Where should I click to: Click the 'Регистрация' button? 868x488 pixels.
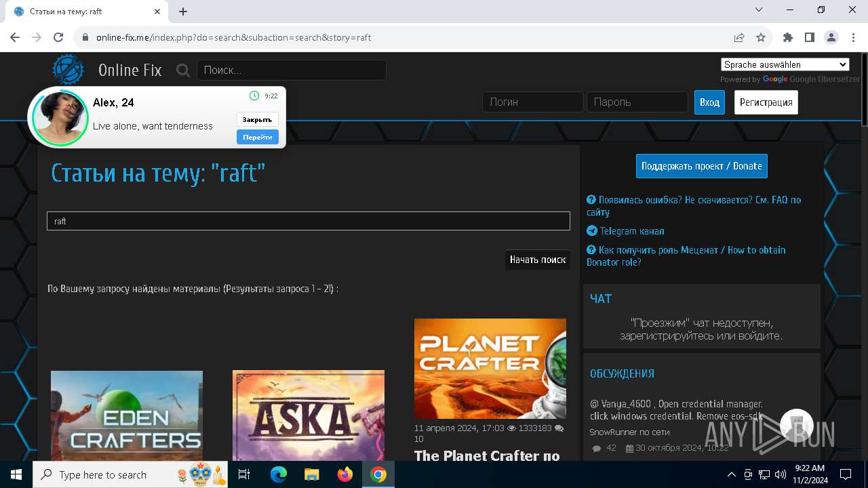(766, 102)
